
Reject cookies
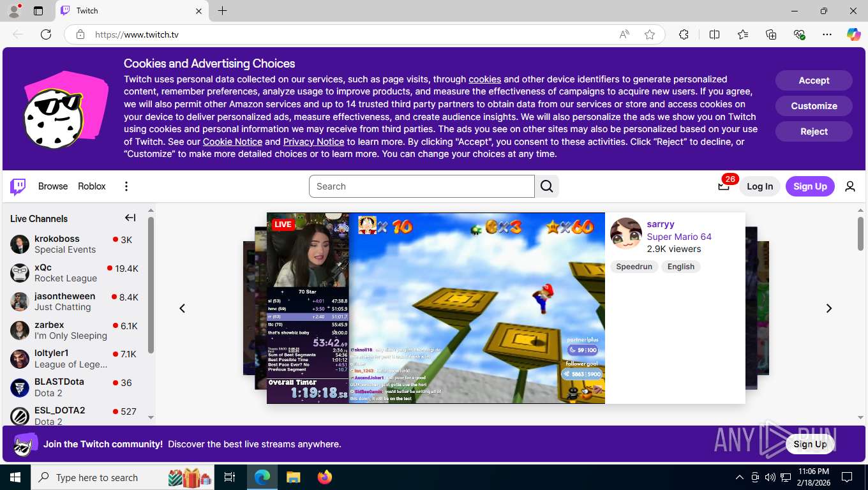click(814, 131)
